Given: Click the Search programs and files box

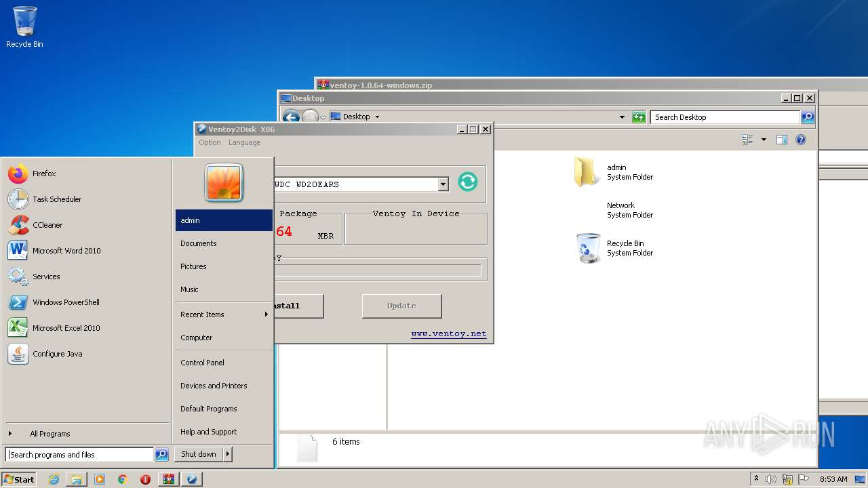Looking at the screenshot, I should 80,455.
